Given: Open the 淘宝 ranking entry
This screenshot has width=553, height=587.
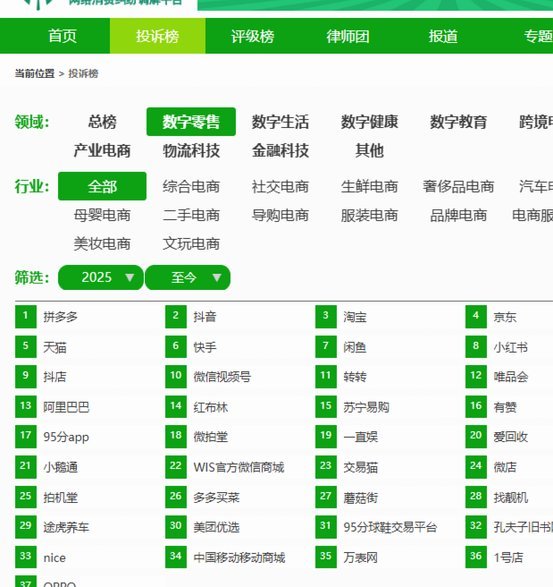Looking at the screenshot, I should (355, 317).
